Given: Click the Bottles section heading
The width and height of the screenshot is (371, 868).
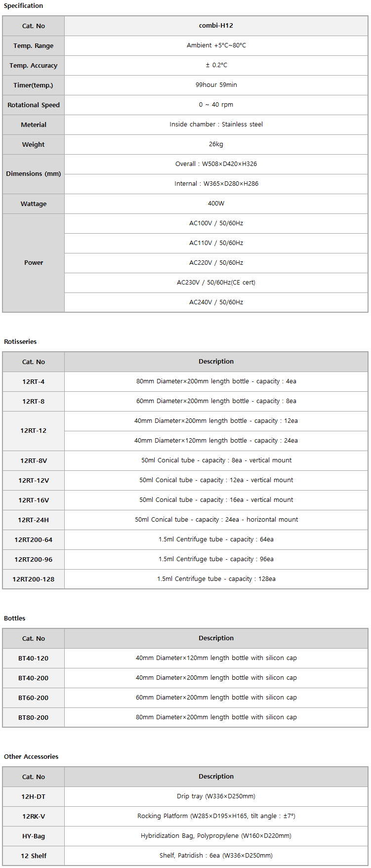Looking at the screenshot, I should coord(15,618).
